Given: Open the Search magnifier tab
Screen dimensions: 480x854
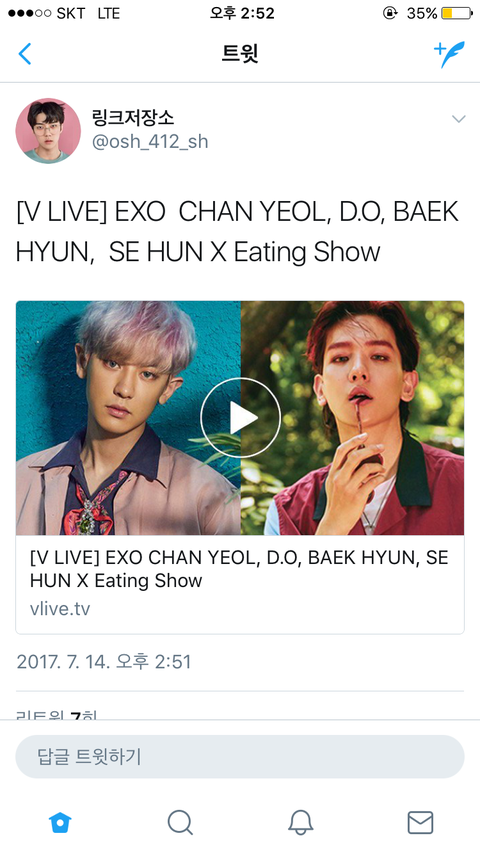Looking at the screenshot, I should (180, 822).
